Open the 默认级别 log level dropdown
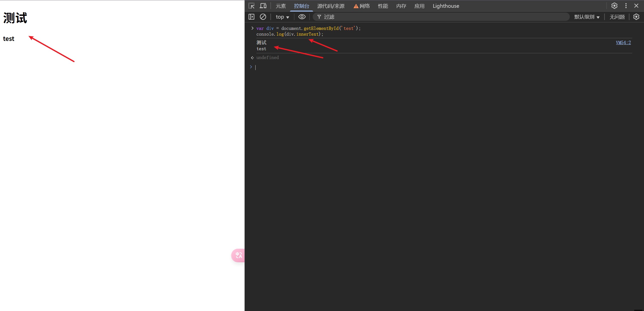The image size is (644, 311). (587, 17)
